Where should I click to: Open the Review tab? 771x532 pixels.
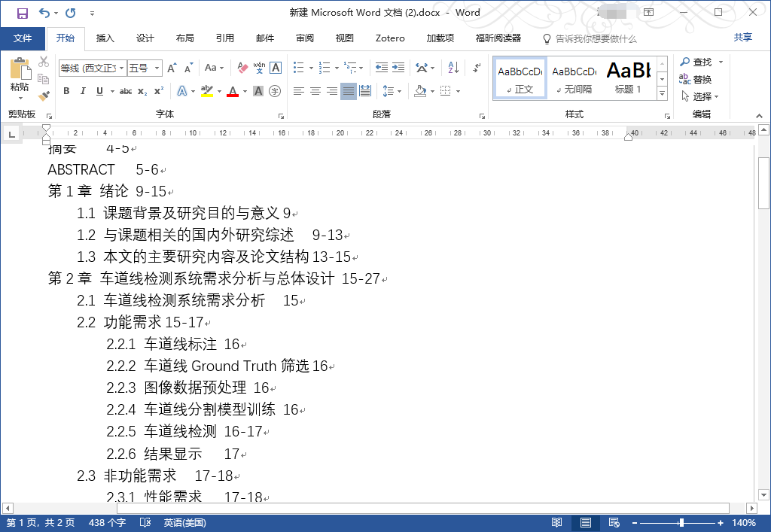[304, 38]
